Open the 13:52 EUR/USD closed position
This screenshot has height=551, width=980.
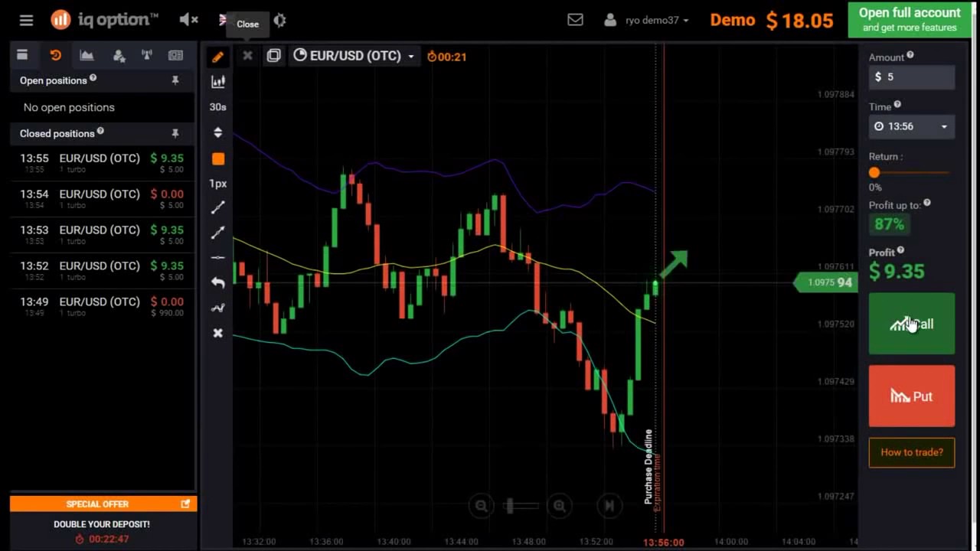click(x=102, y=271)
